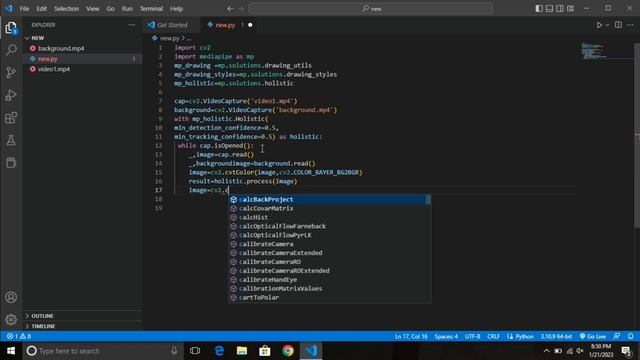Open notifications bell in status bar
The height and width of the screenshot is (360, 640).
pos(631,336)
